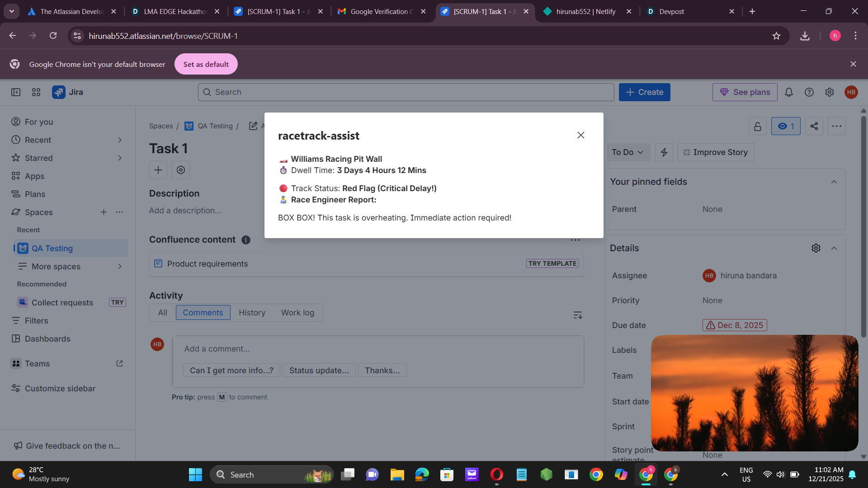Collapse the sidebar with the panel icon
This screenshot has width=868, height=488.
[x=16, y=92]
